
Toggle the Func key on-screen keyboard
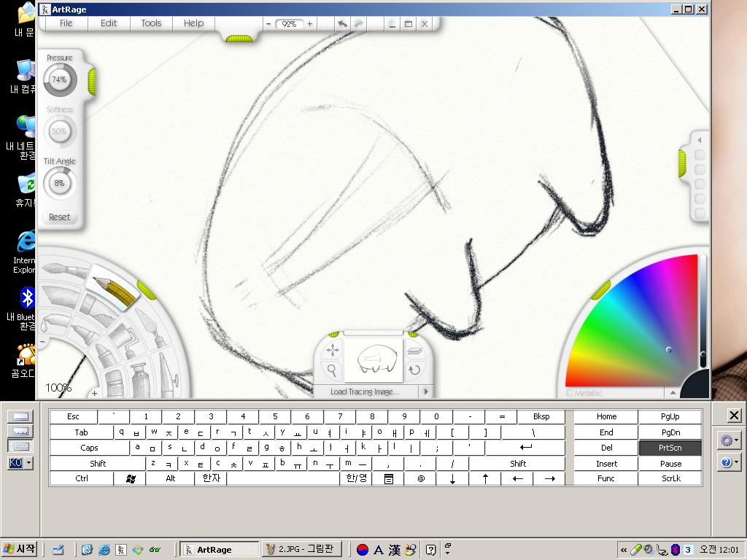(605, 478)
